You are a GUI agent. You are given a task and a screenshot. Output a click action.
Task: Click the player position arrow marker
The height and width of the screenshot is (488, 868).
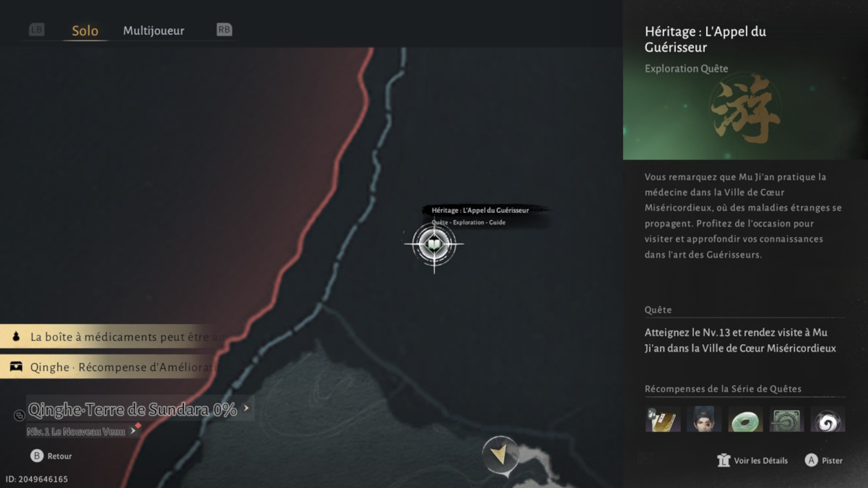point(501,455)
